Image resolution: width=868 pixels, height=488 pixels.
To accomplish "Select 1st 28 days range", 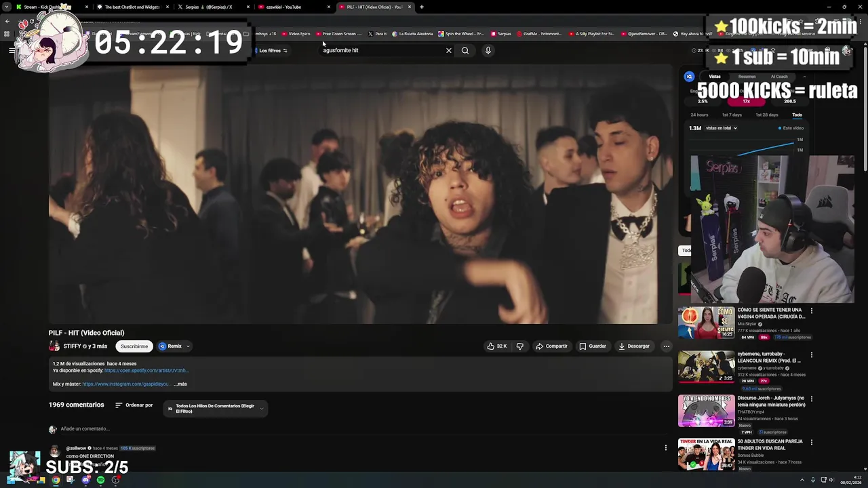I will click(767, 115).
